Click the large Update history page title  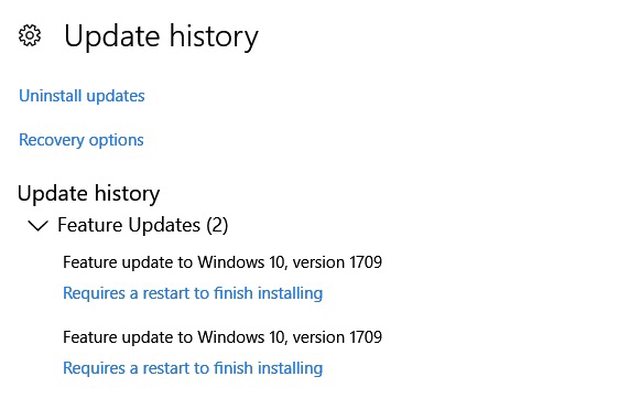pyautogui.click(x=161, y=37)
